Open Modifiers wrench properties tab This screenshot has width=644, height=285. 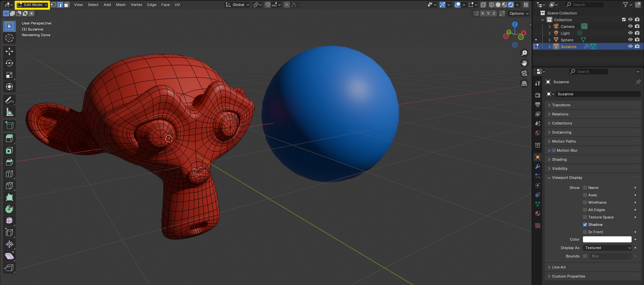pyautogui.click(x=538, y=167)
